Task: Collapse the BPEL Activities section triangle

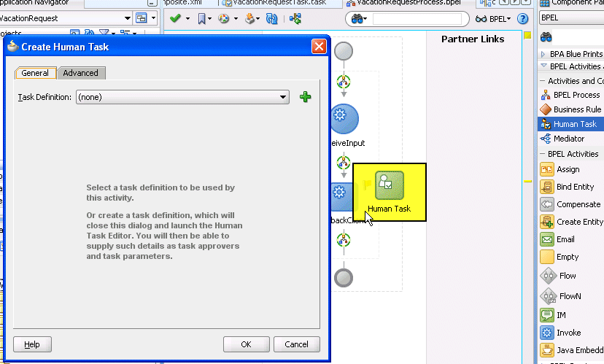Action: (x=543, y=66)
